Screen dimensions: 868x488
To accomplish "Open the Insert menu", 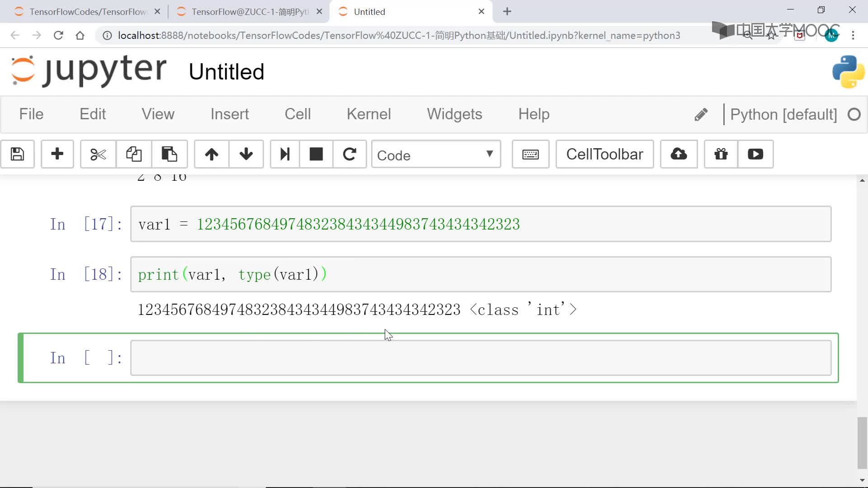I will coord(230,114).
